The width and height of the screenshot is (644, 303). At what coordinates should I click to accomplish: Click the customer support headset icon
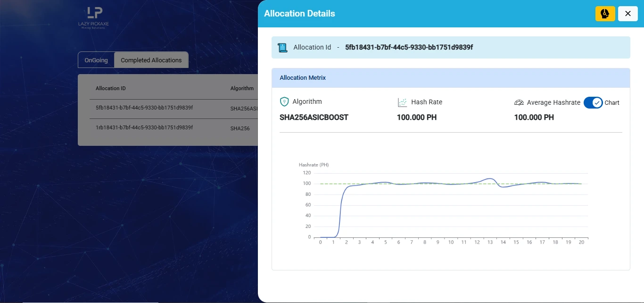(x=605, y=14)
